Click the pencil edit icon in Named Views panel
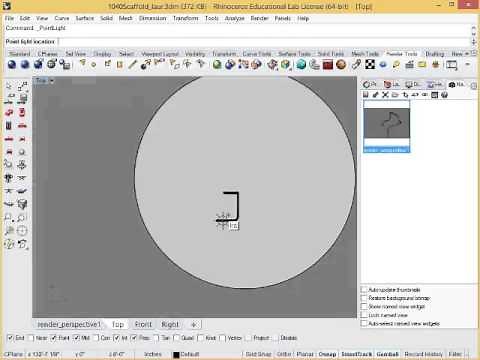This screenshot has height=360, width=480. [375, 95]
